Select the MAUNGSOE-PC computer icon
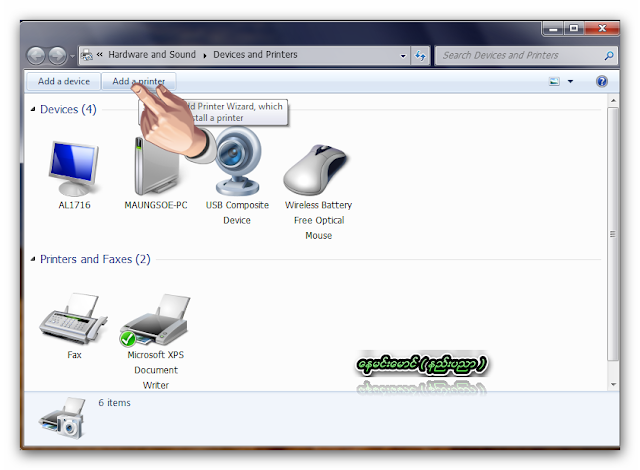Viewport: 640px width, 470px height. [x=156, y=166]
